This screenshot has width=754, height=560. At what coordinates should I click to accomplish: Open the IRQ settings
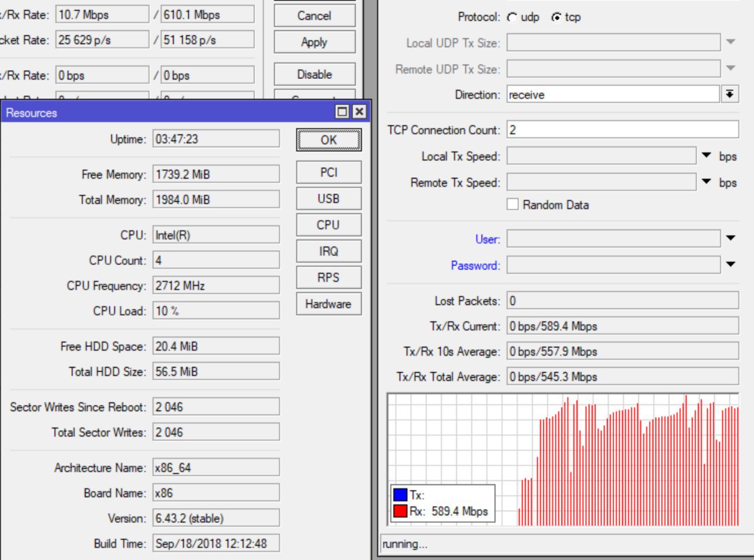coord(329,251)
